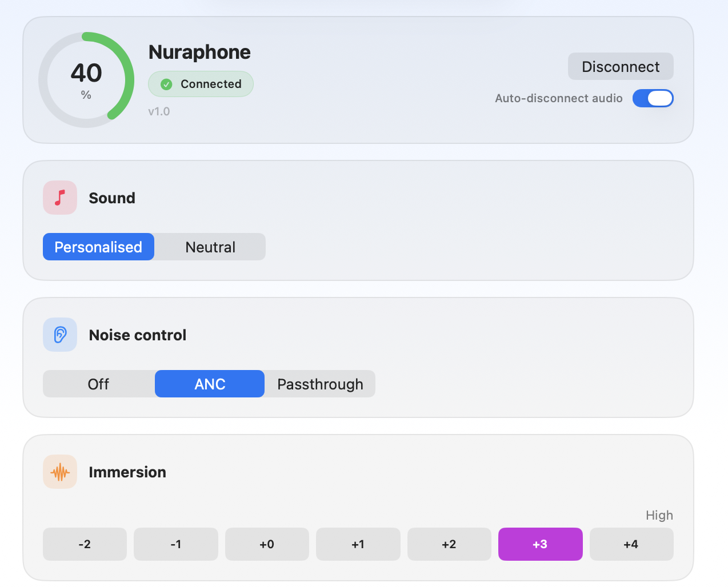728x587 pixels.
Task: Click the Connected status badge
Action: [x=201, y=84]
